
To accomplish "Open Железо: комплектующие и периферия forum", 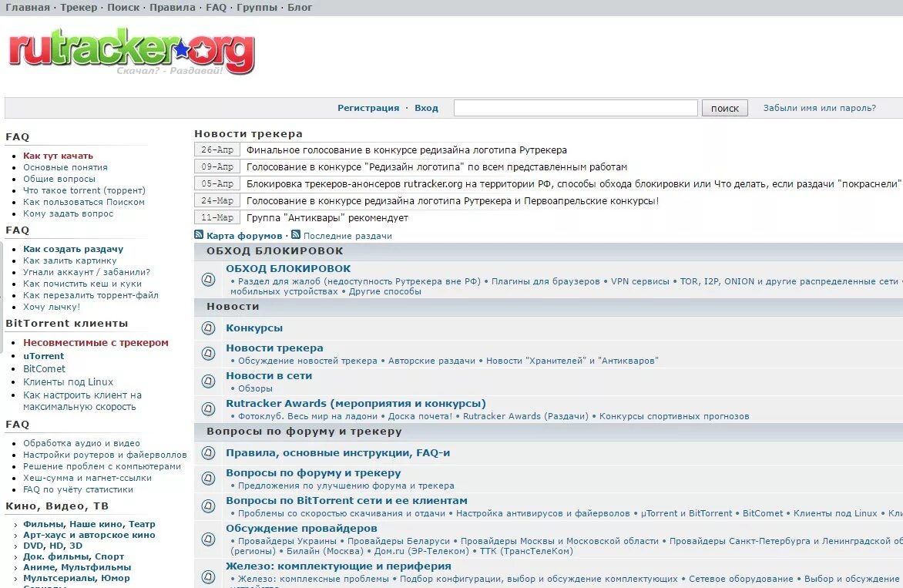I will pos(339,566).
